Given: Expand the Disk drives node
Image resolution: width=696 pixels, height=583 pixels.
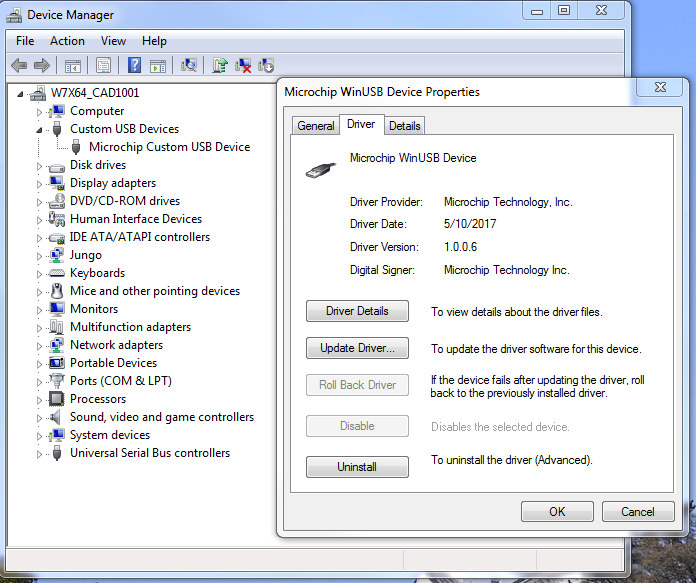Looking at the screenshot, I should click(40, 166).
